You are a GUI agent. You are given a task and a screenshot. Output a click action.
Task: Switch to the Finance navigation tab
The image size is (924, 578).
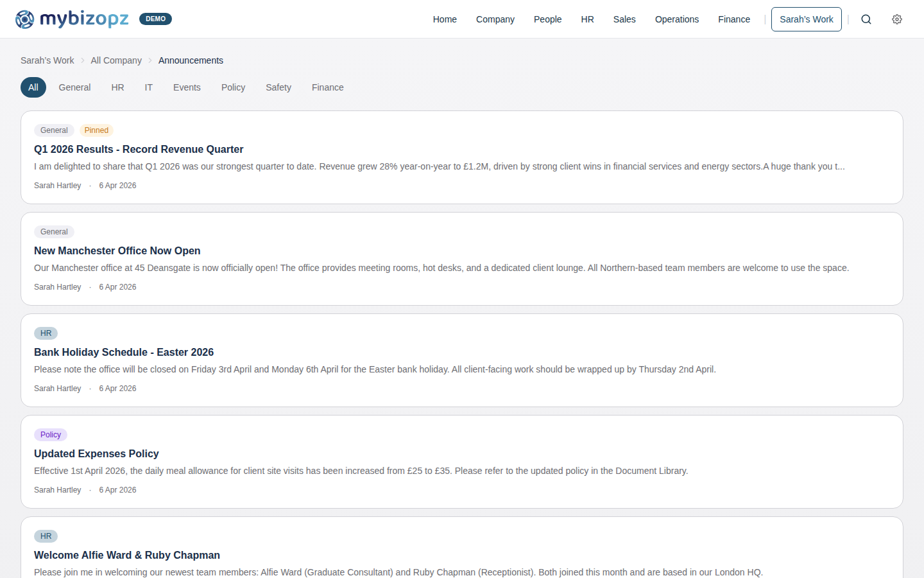pyautogui.click(x=733, y=19)
